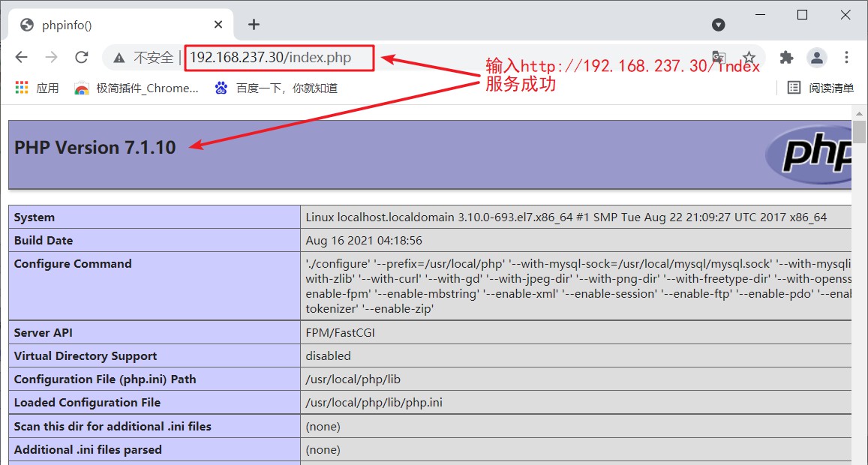Image resolution: width=868 pixels, height=465 pixels.
Task: Click the PHP logo image
Action: tap(809, 154)
